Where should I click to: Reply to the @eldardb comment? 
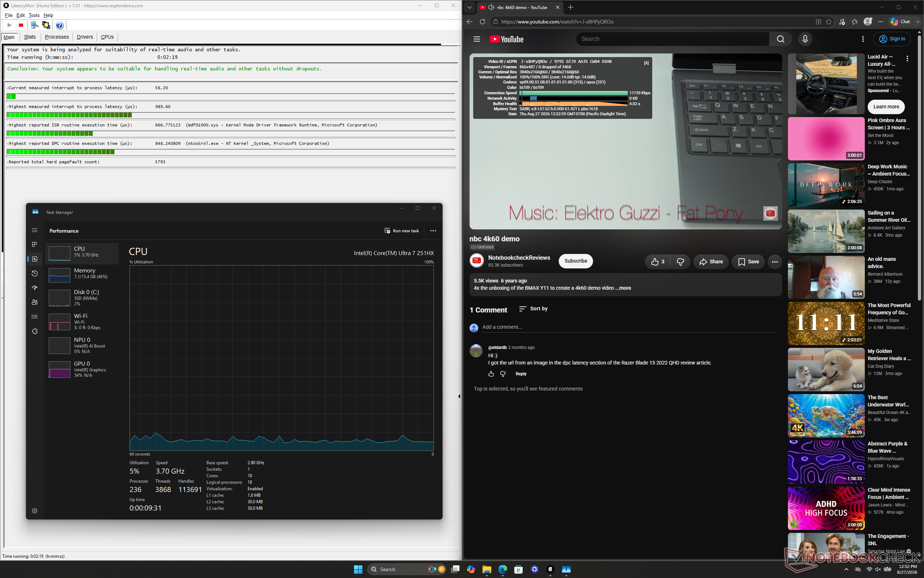(x=521, y=374)
